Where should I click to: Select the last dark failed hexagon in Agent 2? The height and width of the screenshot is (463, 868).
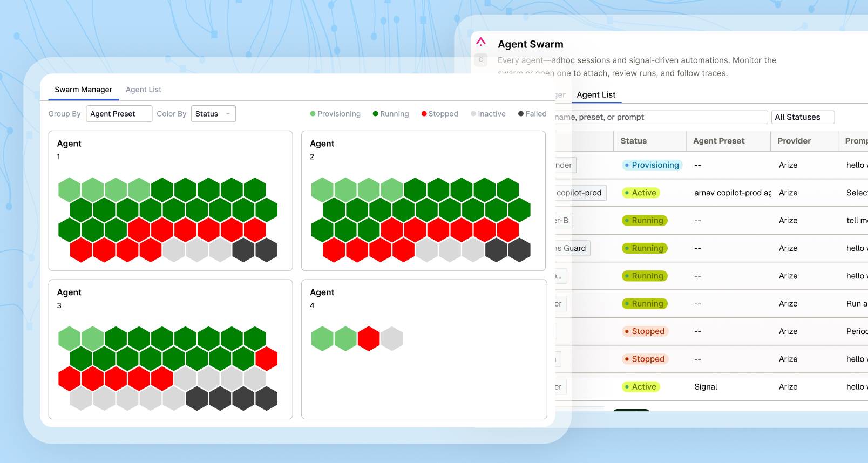click(x=519, y=250)
